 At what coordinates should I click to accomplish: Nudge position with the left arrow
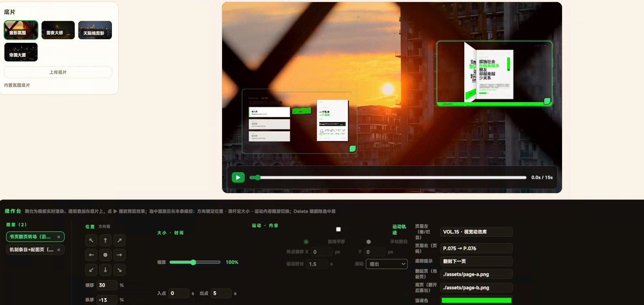click(x=91, y=255)
